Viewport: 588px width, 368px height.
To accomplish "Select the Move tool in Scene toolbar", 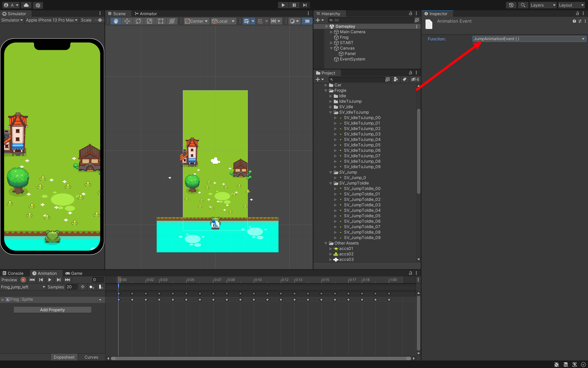I will [x=127, y=21].
